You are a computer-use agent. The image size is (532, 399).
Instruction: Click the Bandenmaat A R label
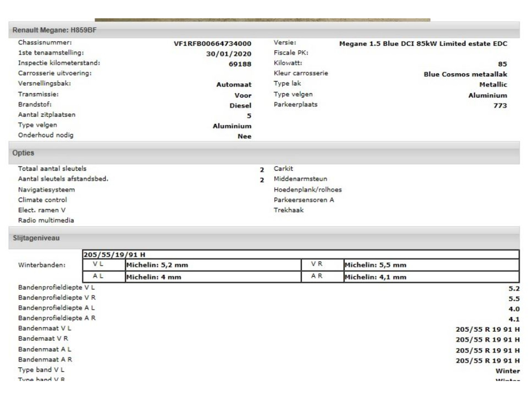[45, 360]
